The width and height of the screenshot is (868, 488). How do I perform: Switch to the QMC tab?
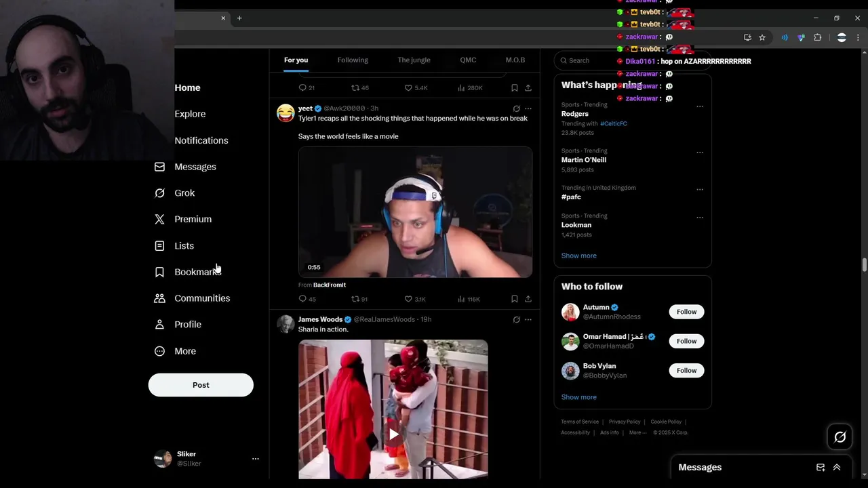468,60
